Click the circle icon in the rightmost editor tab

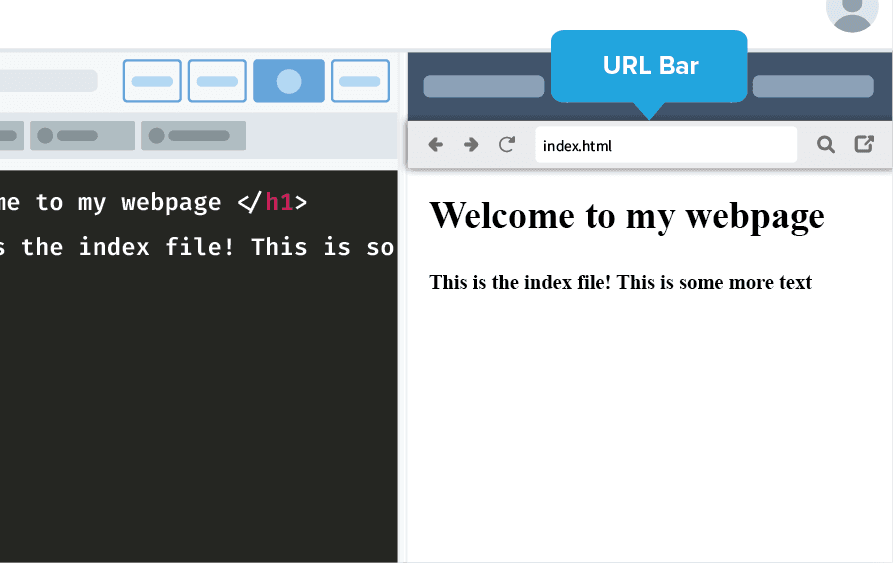157,136
